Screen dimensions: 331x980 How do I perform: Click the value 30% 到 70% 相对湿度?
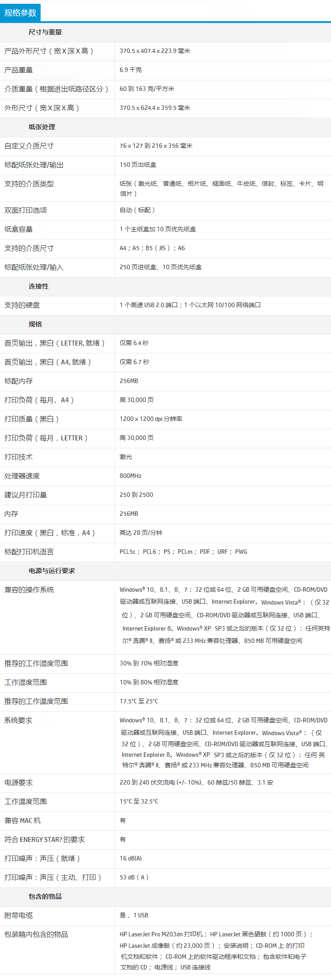coord(149,664)
